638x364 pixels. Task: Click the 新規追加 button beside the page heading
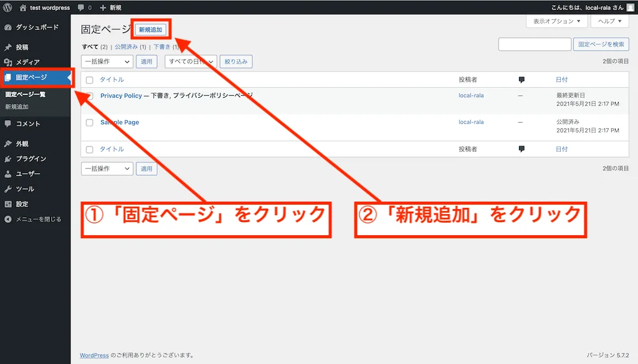(x=151, y=30)
